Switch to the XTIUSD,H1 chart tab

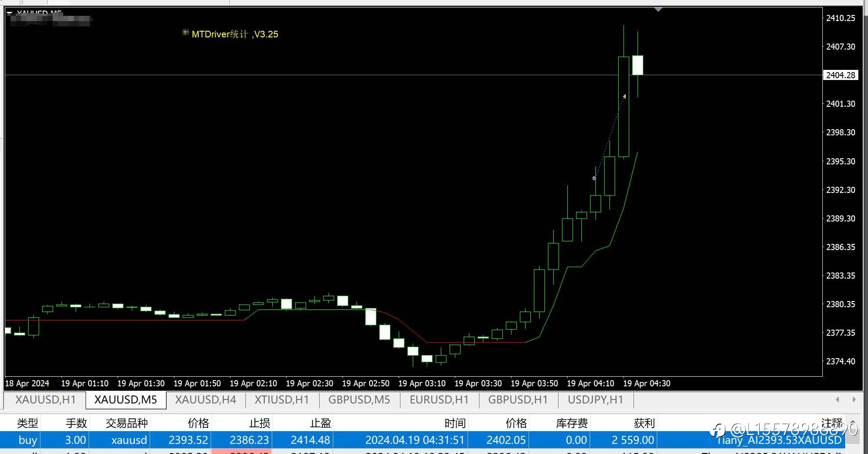pyautogui.click(x=281, y=400)
